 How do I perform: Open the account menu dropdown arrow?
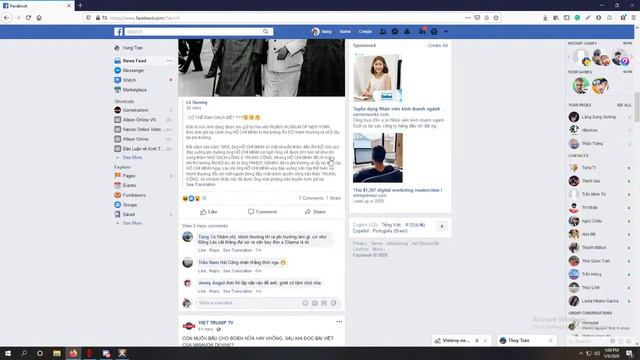[446, 31]
